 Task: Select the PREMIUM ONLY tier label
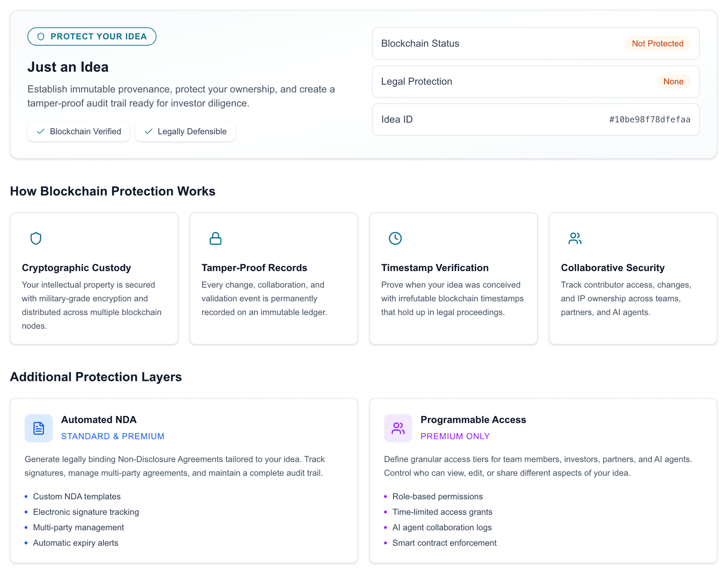(455, 436)
